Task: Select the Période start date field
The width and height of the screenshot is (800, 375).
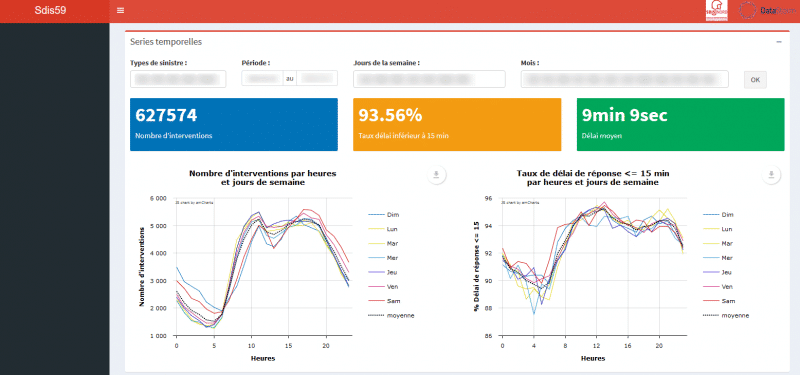Action: [x=262, y=79]
